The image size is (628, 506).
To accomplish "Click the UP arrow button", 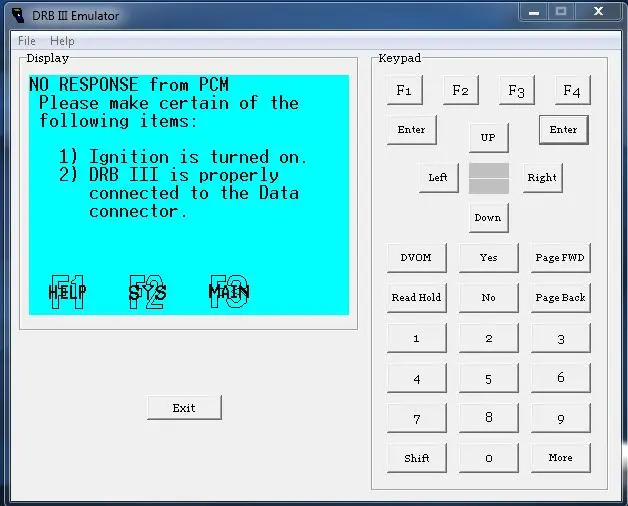I will pos(489,138).
